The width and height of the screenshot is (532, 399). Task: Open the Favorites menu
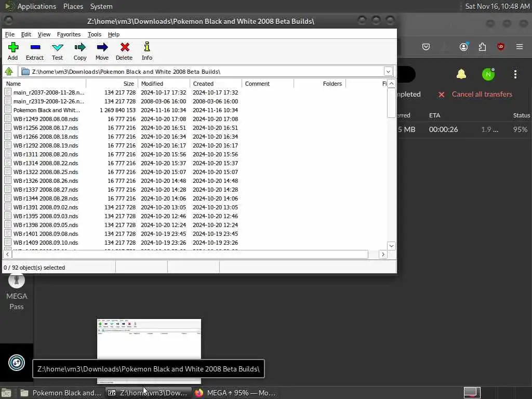(x=69, y=34)
